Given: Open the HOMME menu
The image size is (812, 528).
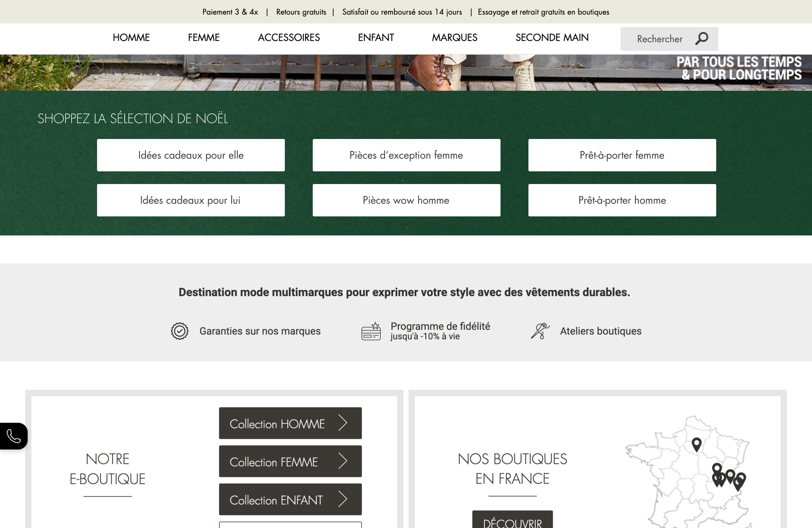Looking at the screenshot, I should pyautogui.click(x=131, y=37).
